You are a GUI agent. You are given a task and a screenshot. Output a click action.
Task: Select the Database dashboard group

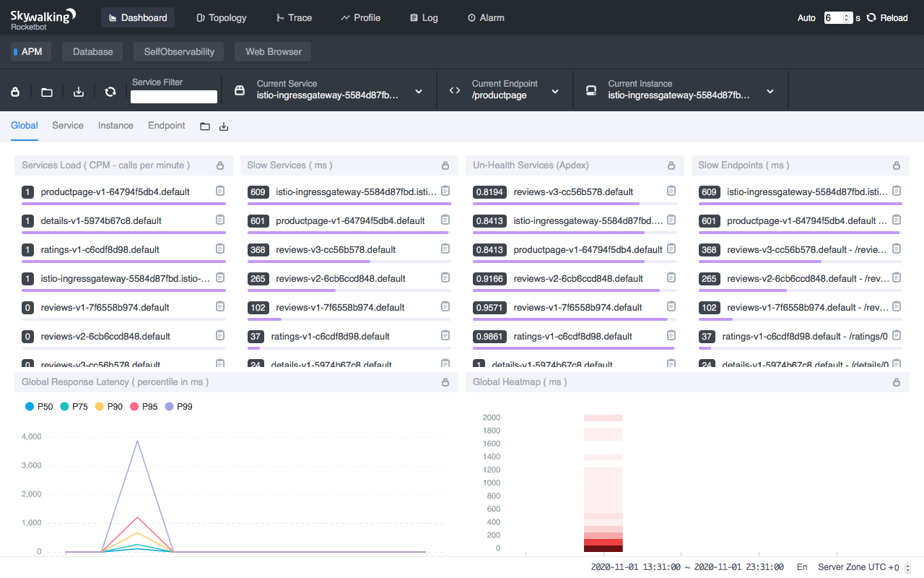click(92, 52)
